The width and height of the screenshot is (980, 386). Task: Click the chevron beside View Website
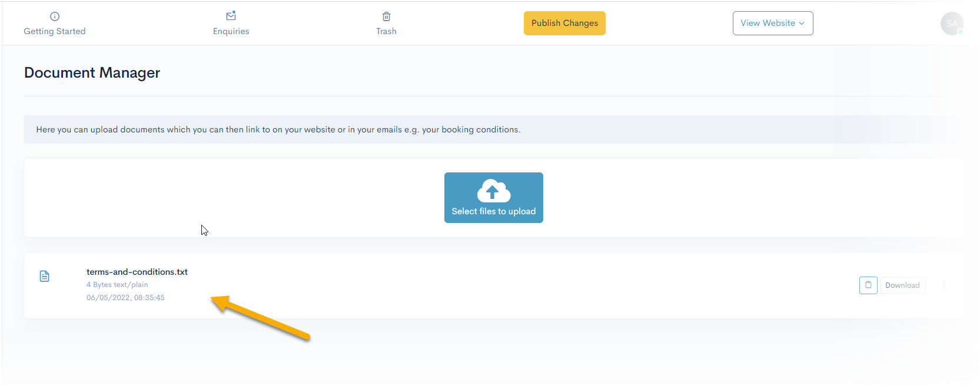click(802, 24)
